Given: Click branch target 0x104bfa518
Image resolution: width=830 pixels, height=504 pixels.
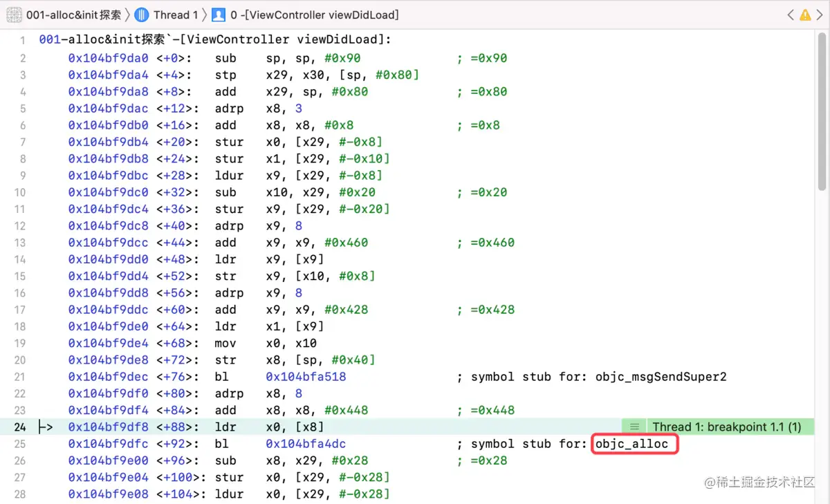Looking at the screenshot, I should coord(306,377).
